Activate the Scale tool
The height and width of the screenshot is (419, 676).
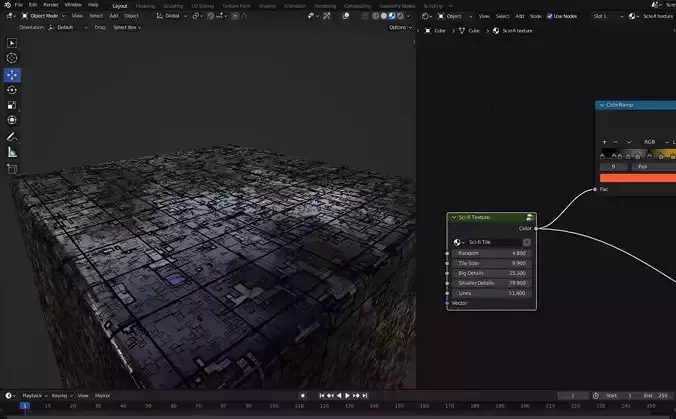[x=12, y=105]
